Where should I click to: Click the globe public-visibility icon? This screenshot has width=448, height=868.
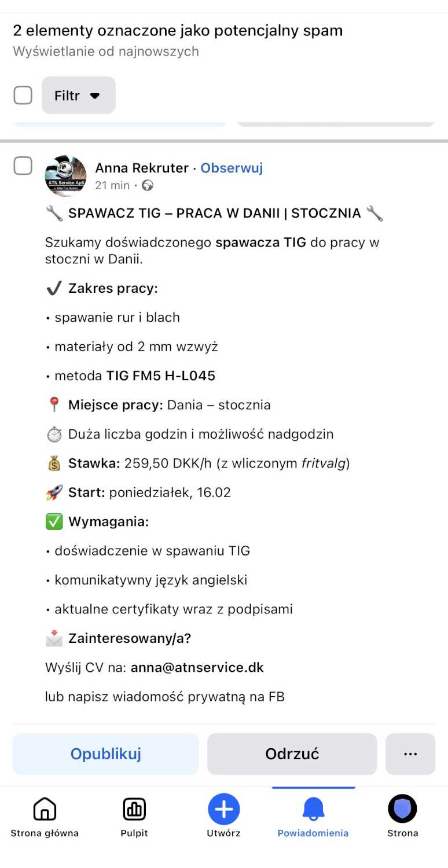[148, 186]
